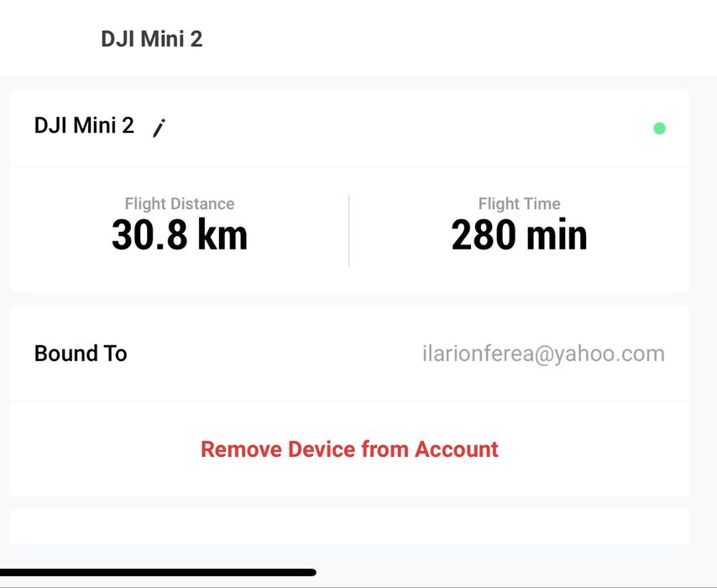
Task: Select the Bound To label
Action: point(81,354)
